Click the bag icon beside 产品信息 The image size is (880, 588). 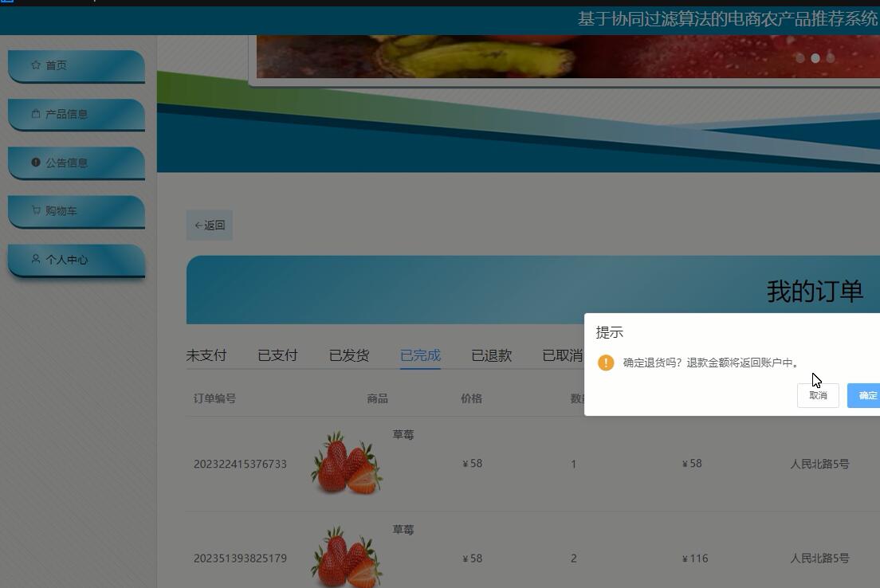click(36, 114)
